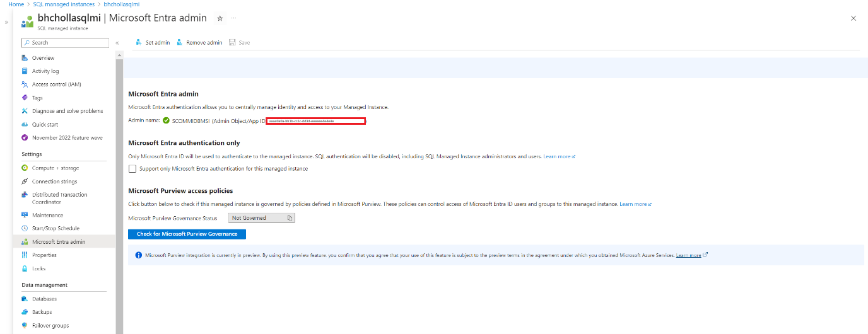Click the SCOMMIDBMSI admin name text

coord(191,120)
